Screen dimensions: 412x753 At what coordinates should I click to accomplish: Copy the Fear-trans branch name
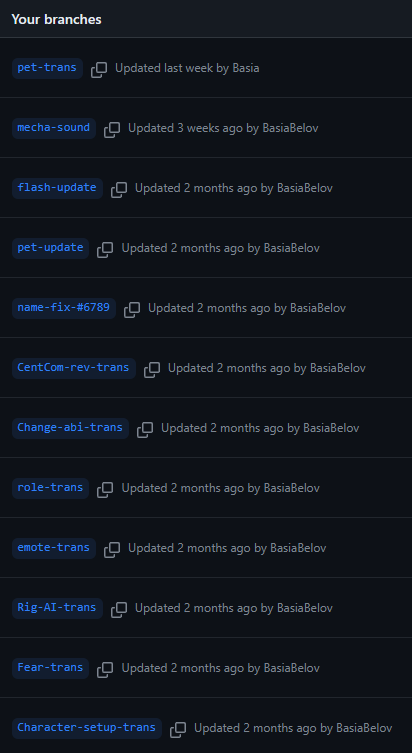pos(105,669)
